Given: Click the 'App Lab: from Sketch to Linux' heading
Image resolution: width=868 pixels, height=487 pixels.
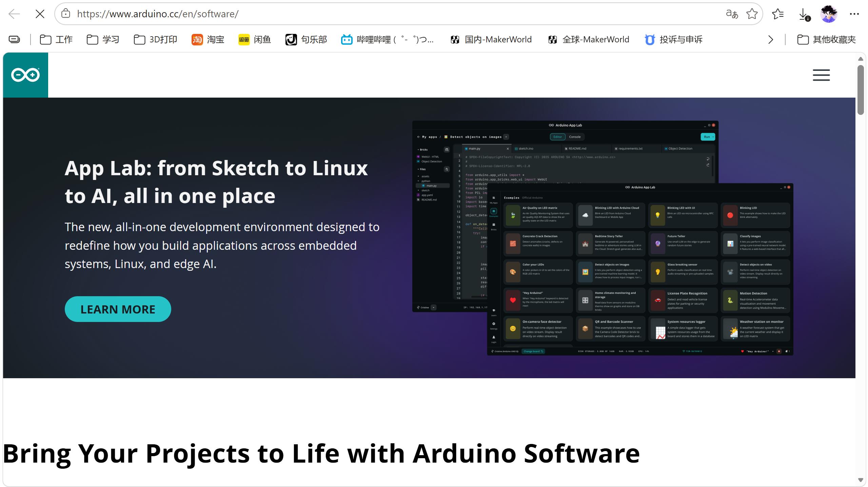Looking at the screenshot, I should [216, 182].
